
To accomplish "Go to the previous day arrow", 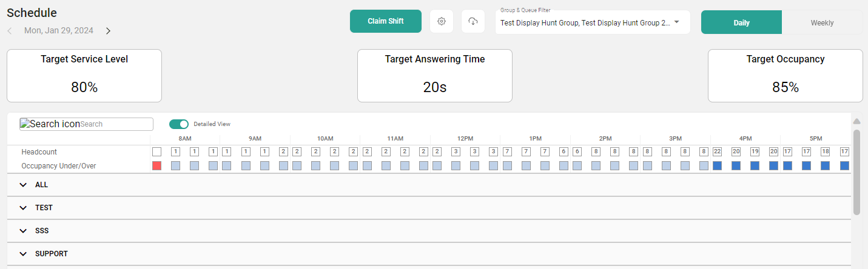I will (x=10, y=31).
